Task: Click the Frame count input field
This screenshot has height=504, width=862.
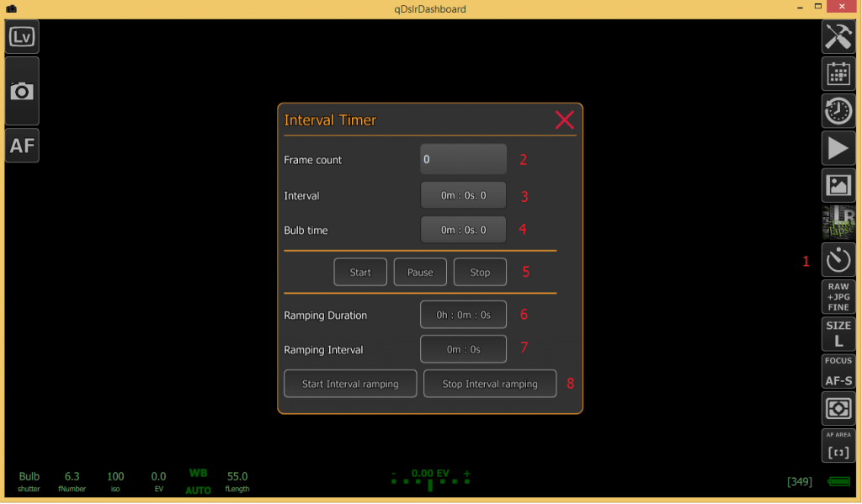Action: click(463, 159)
